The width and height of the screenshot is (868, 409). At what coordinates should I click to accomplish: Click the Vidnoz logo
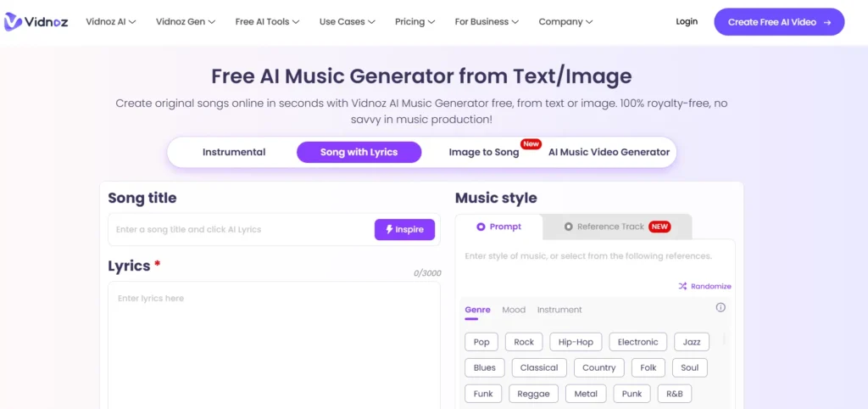tap(36, 21)
